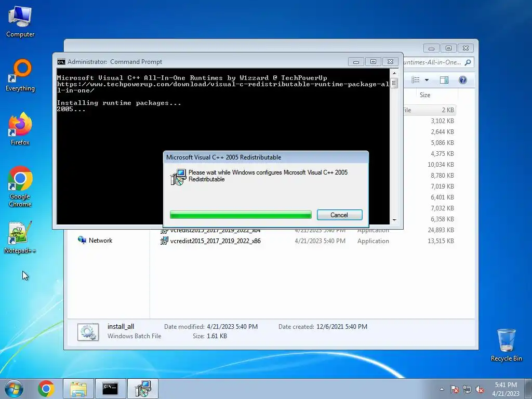Open Action Center flag tray icon
Viewport: 532px width, 399px height.
coord(455,389)
